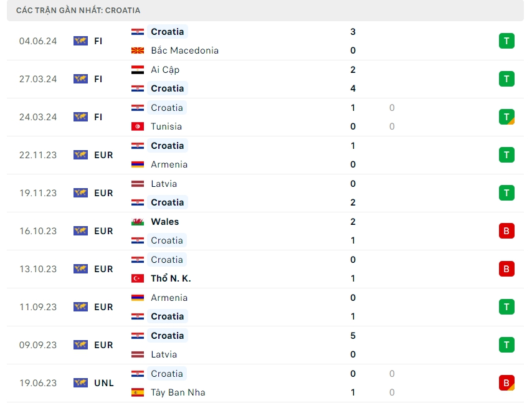Viewport: 532px width, 403px height.
Task: Open the Bắc Macedonia team link
Action: pyautogui.click(x=184, y=50)
